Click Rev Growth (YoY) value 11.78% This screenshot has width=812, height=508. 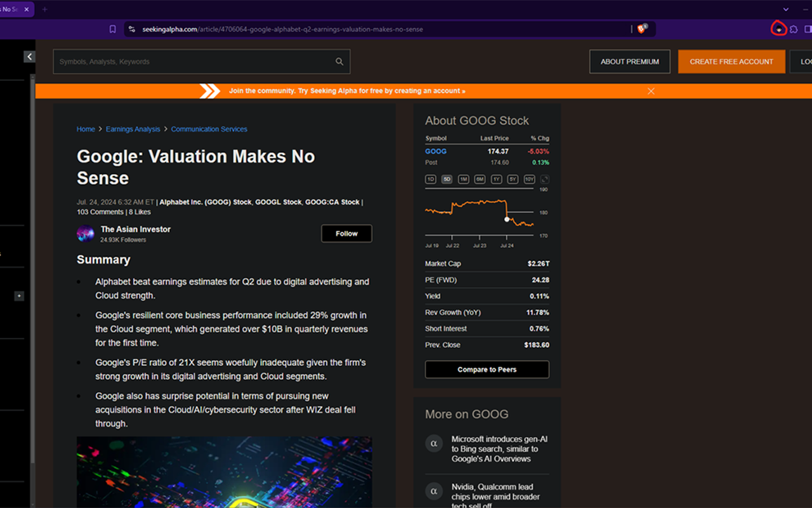tap(538, 312)
